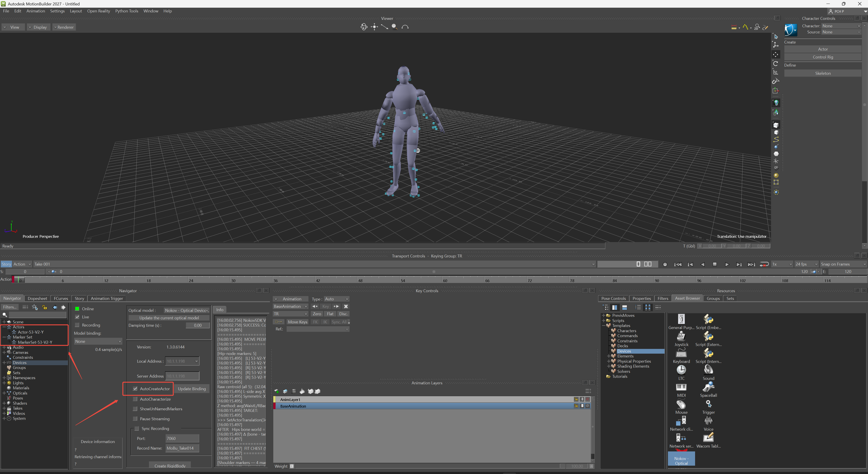
Task: Click the Play forward transport button
Action: [727, 264]
